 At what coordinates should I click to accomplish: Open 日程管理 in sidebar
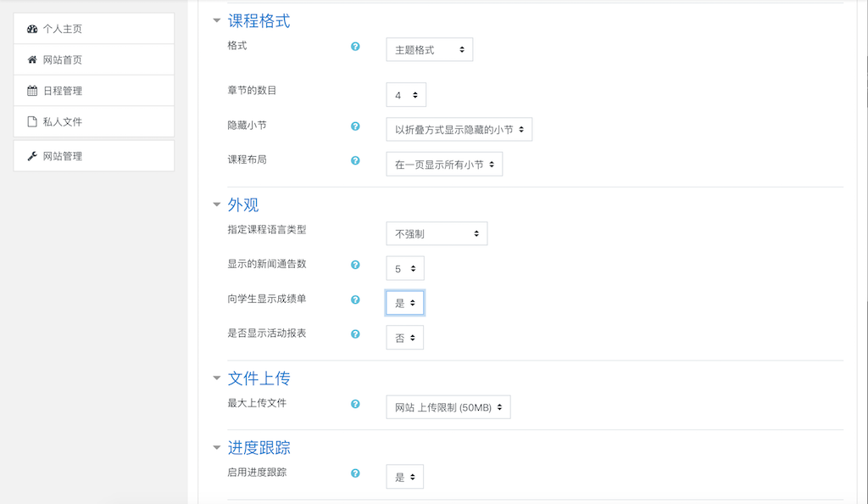[93, 91]
